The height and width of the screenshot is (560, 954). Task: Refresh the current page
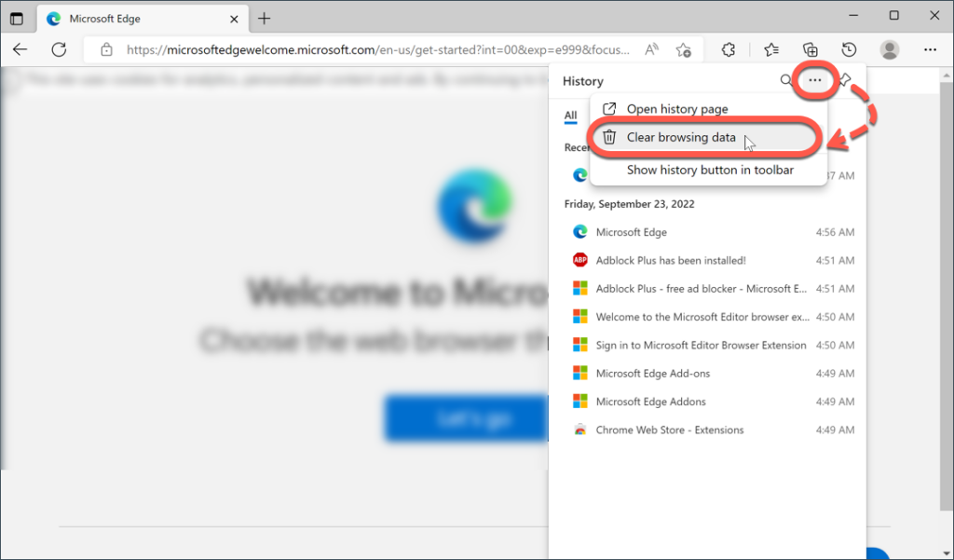tap(59, 48)
